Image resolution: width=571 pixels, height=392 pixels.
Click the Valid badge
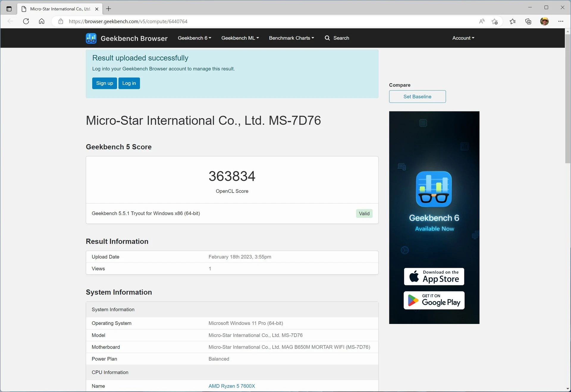click(x=364, y=213)
